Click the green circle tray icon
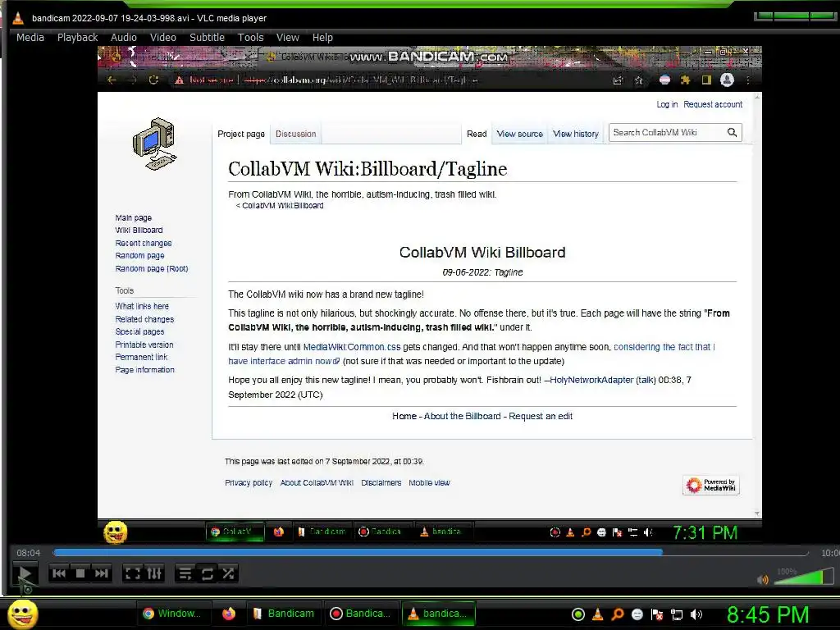Viewport: 840px width, 630px height. point(578,614)
